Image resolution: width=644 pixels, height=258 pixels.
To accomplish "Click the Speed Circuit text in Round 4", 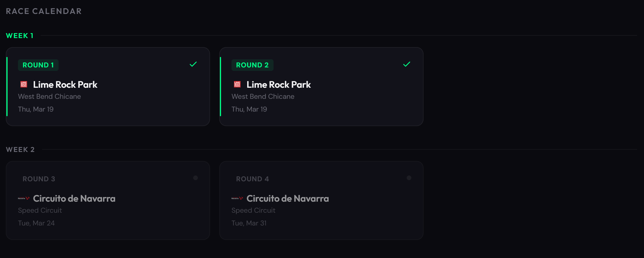I will point(253,210).
